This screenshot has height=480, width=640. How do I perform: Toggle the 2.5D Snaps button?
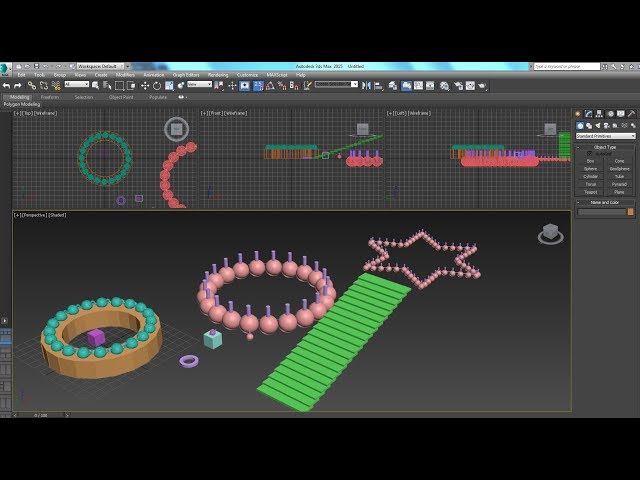point(258,86)
